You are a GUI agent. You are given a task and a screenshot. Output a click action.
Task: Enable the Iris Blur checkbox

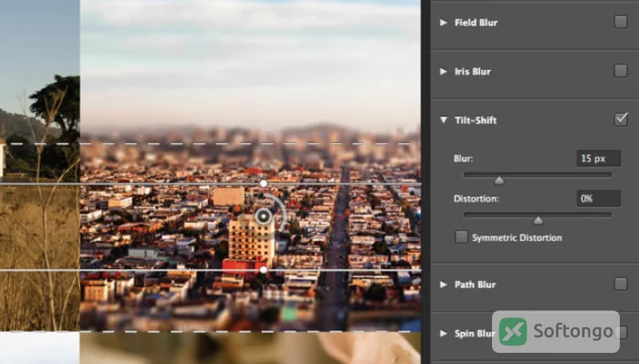(x=621, y=71)
